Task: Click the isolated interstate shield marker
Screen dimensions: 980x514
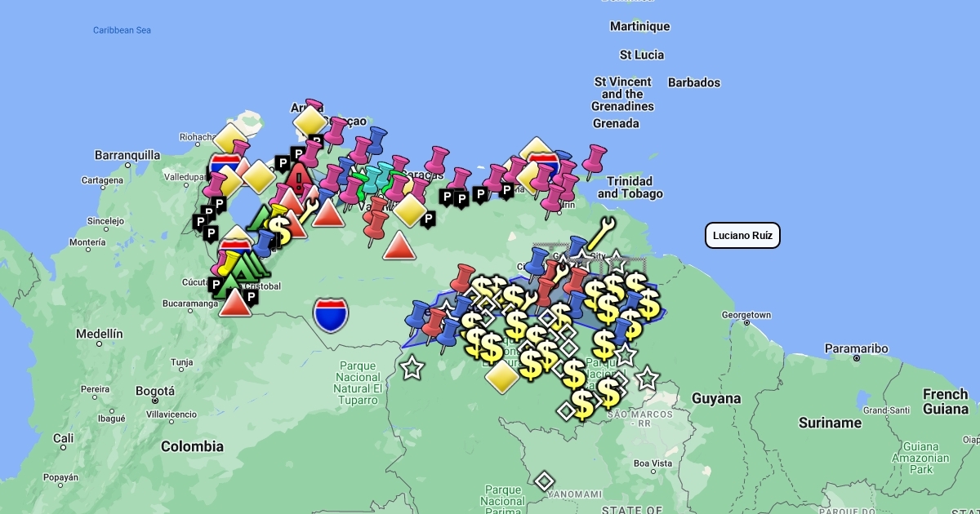Action: 331,315
